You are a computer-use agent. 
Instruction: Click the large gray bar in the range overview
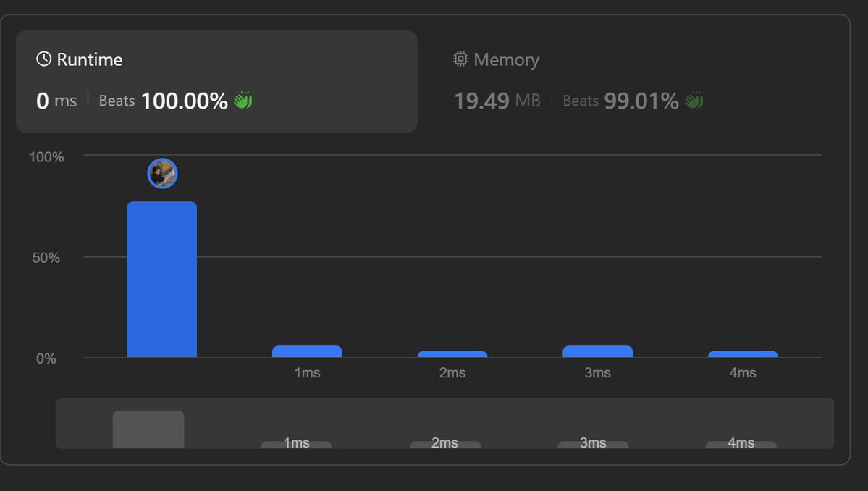(x=148, y=429)
